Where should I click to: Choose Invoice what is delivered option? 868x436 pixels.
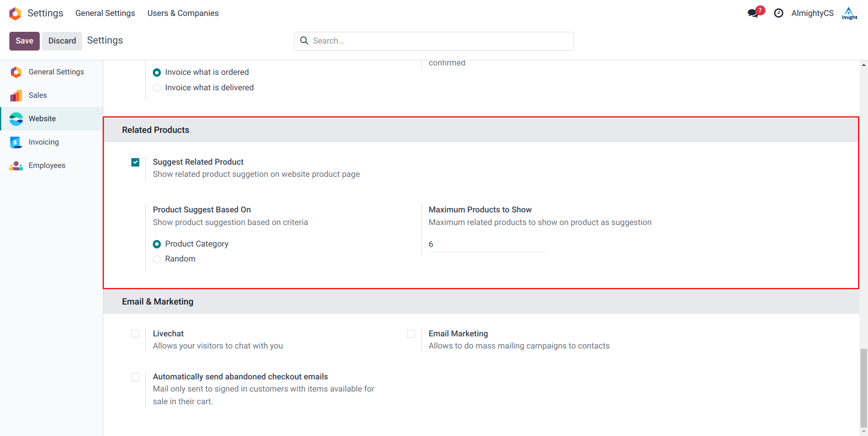coord(157,88)
